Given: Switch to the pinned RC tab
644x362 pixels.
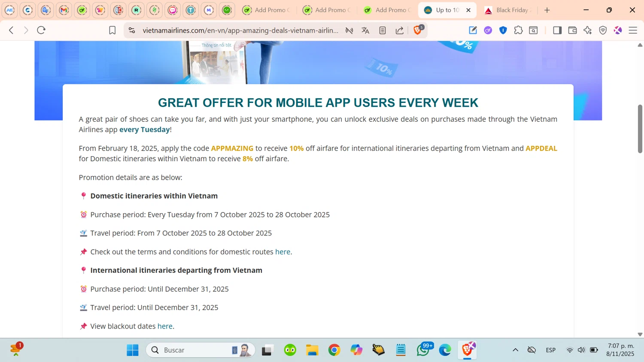Looking at the screenshot, I should (118, 10).
